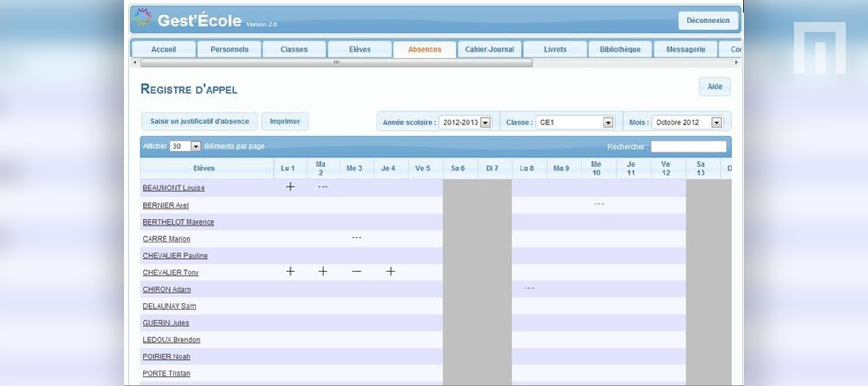
Task: Open student link DELAUNAY Sam
Action: [169, 306]
